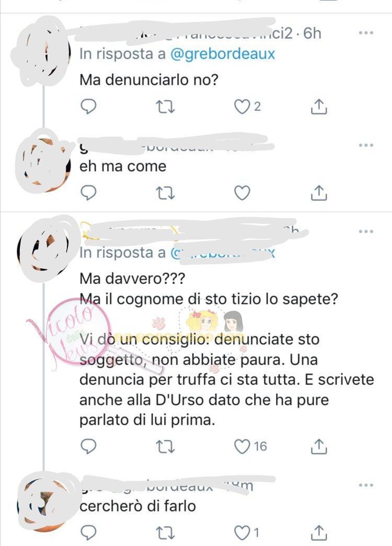Open more options for 'Ma davvero???' tweet

366,231
